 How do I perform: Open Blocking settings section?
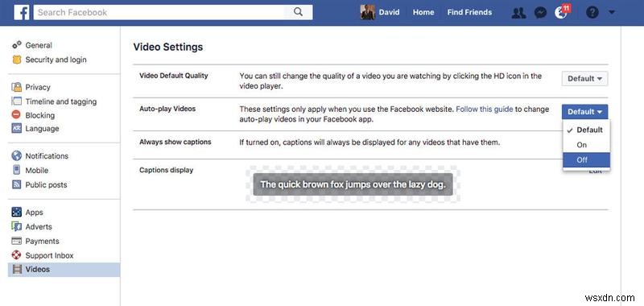pyautogui.click(x=39, y=115)
